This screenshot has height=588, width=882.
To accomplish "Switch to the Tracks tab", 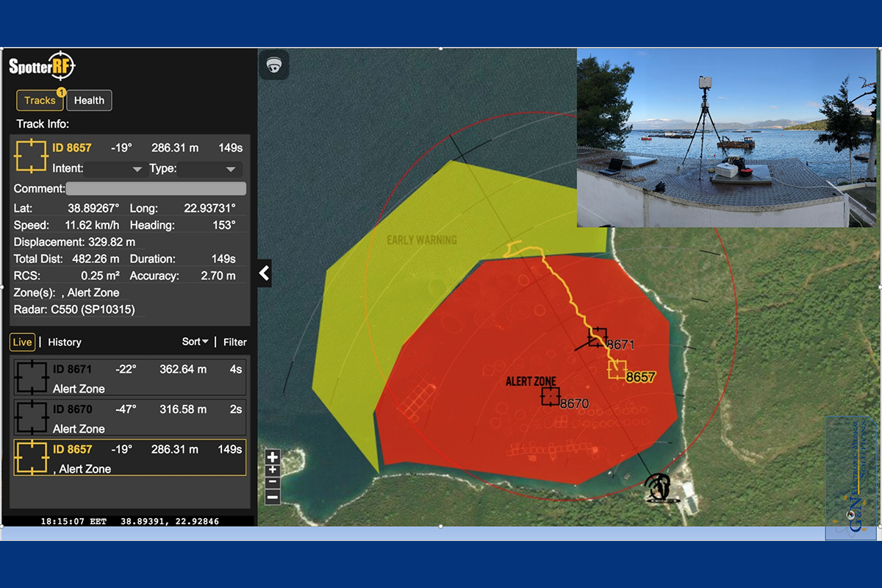I will 40,101.
